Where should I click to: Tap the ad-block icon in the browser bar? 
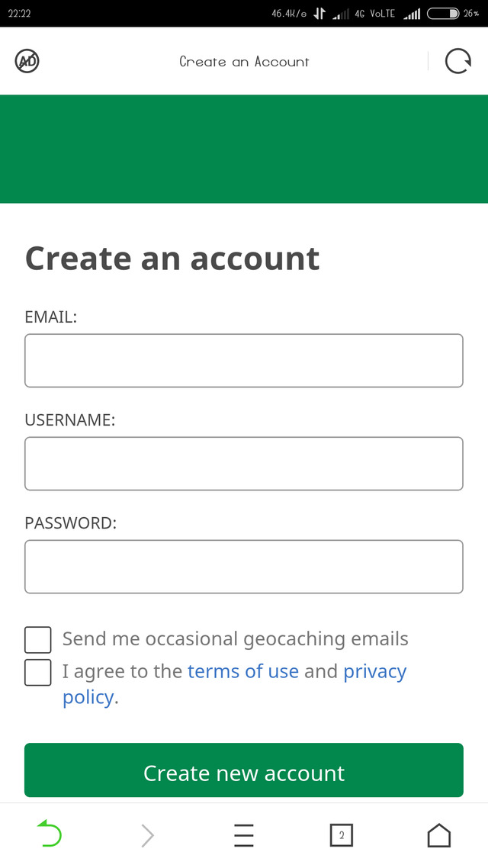point(27,61)
